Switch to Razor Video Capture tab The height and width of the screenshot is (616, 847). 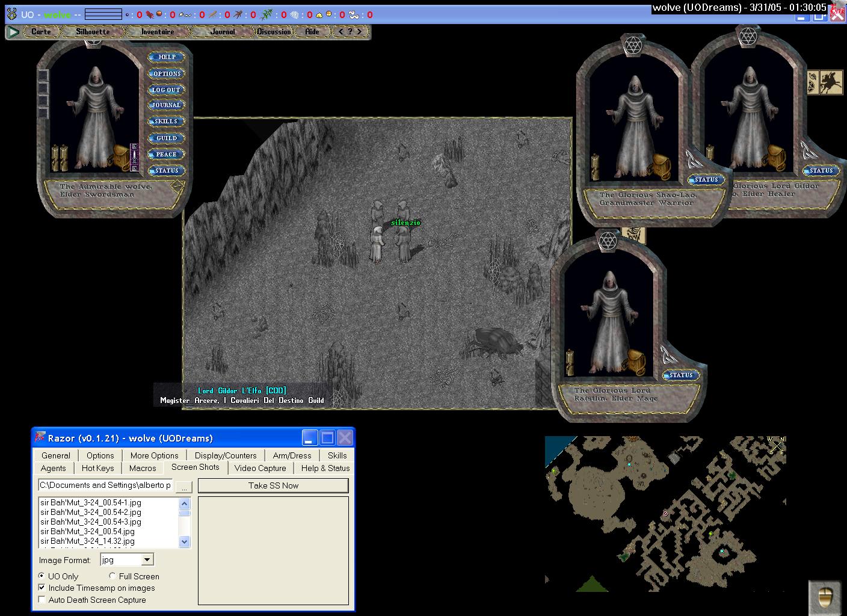(260, 468)
